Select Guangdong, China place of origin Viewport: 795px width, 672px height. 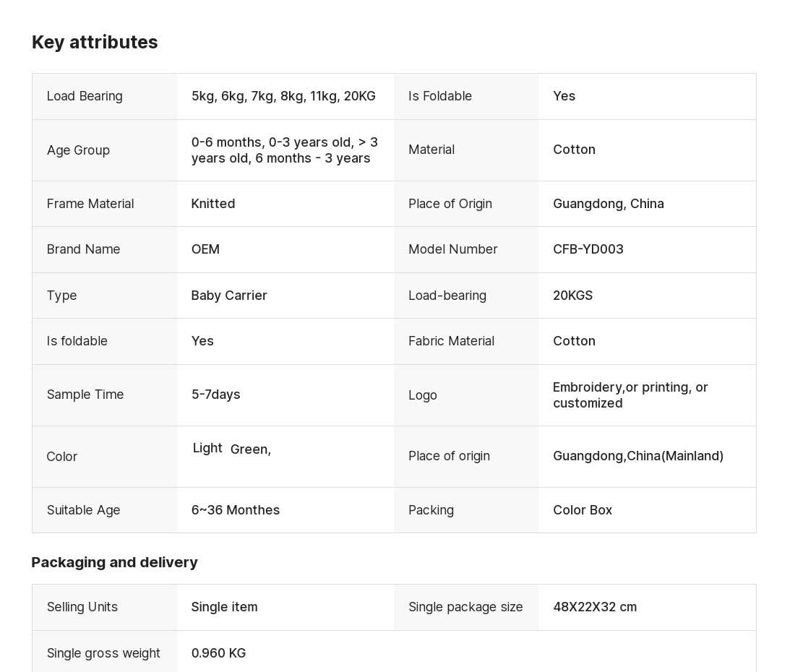(609, 204)
